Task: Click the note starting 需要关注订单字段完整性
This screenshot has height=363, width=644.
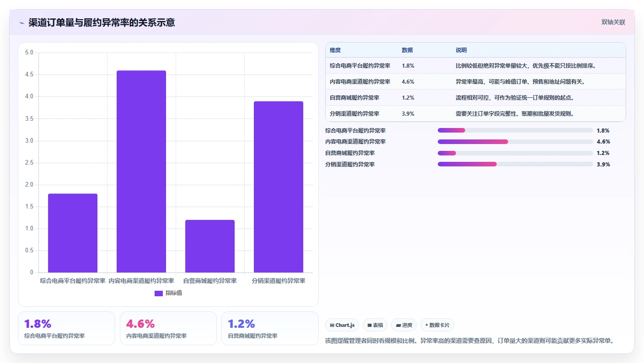Action: point(515,114)
